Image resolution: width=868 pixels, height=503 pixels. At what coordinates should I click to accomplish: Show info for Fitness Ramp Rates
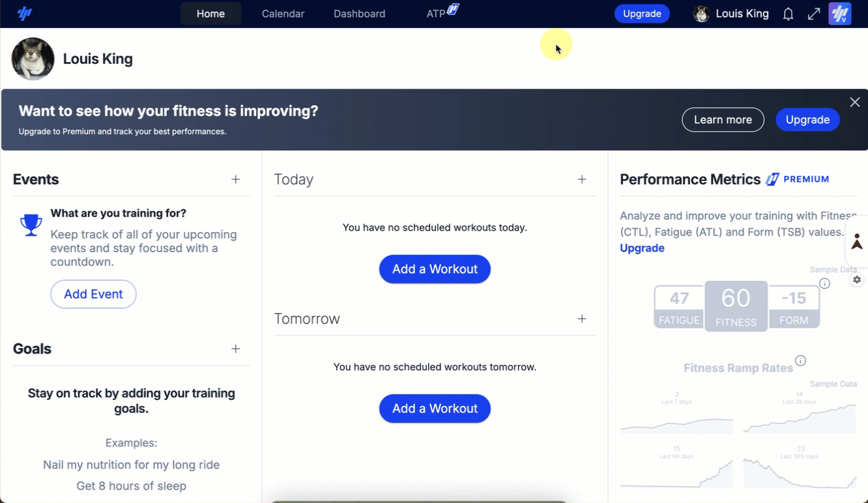[x=801, y=361]
